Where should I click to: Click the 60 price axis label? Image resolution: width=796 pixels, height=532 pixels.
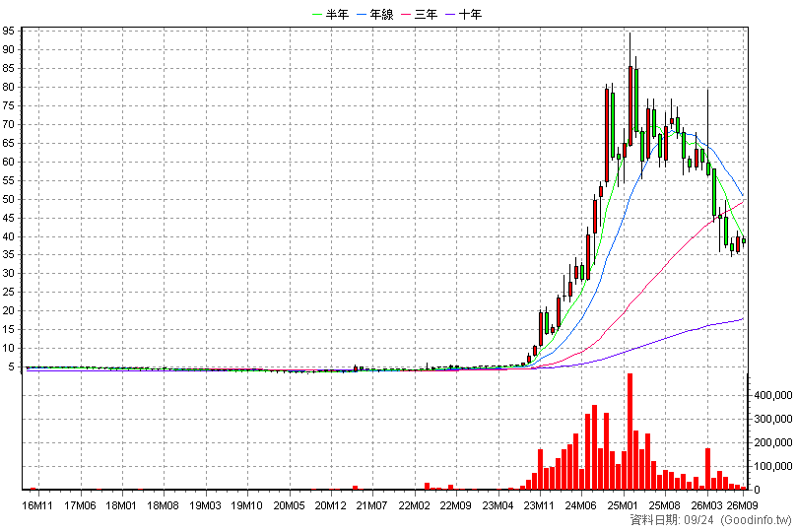coord(9,162)
